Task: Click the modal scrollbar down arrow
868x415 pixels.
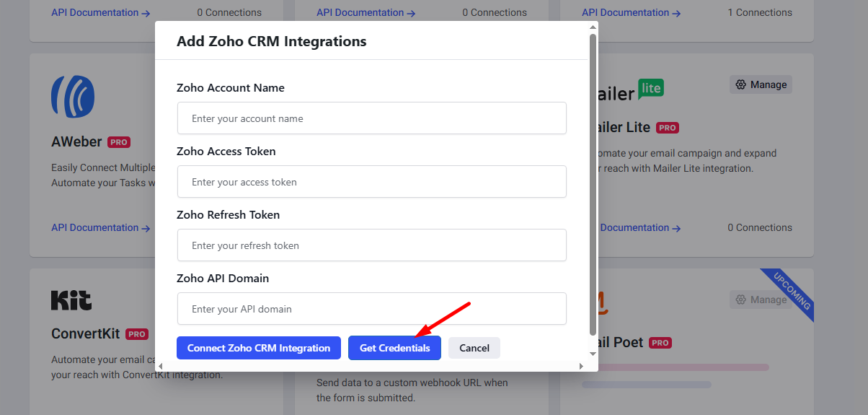Action: pos(593,353)
